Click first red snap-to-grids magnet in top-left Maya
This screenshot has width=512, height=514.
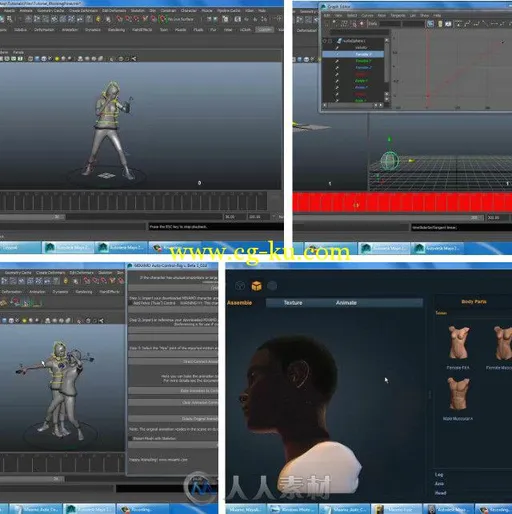click(x=119, y=19)
